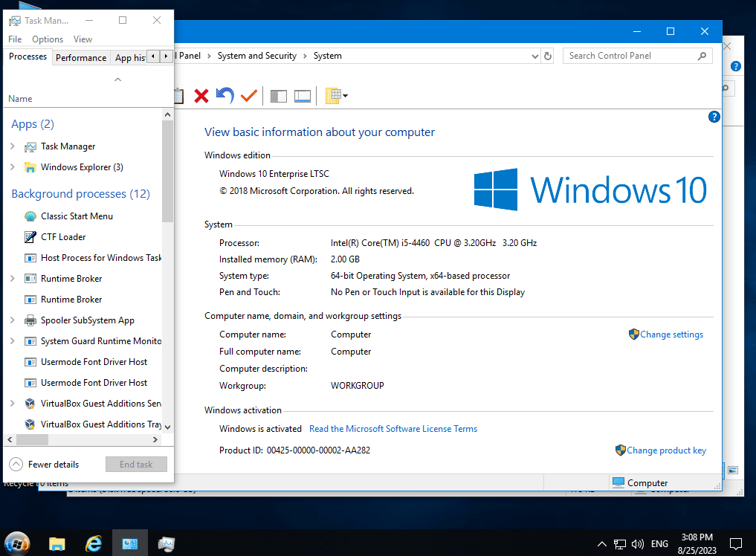The width and height of the screenshot is (756, 556).
Task: Switch to the Performance tab
Action: click(x=81, y=57)
